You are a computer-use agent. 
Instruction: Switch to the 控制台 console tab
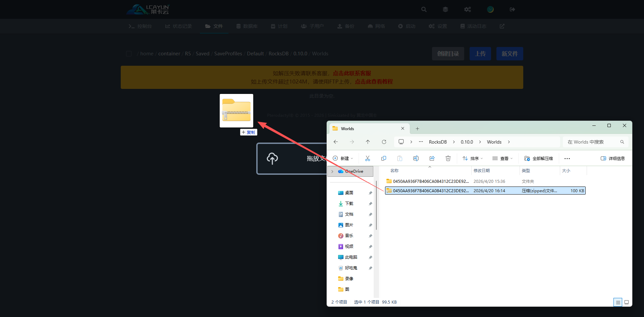coord(141,26)
